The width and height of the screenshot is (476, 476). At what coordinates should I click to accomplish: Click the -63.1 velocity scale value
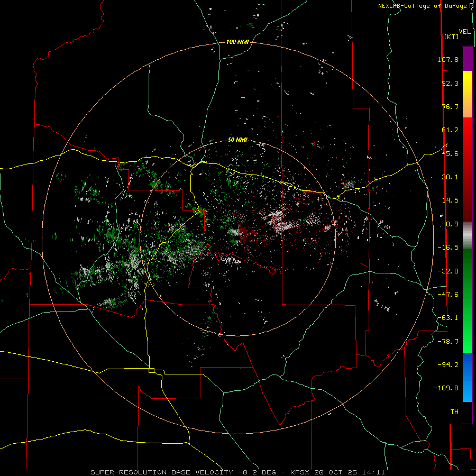click(x=448, y=318)
